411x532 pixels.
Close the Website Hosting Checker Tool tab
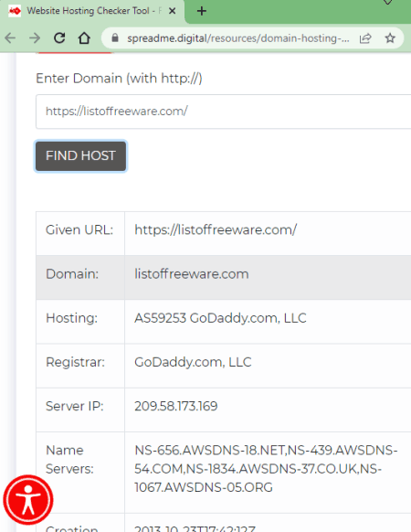pyautogui.click(x=172, y=11)
